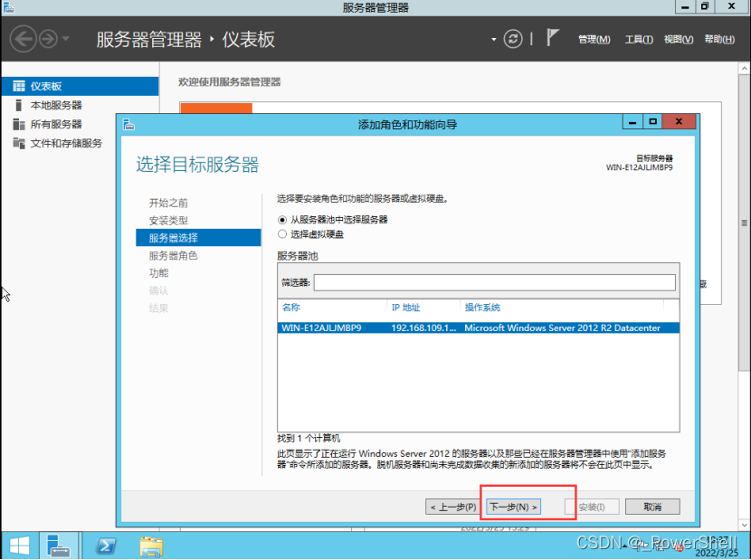The width and height of the screenshot is (751, 560).
Task: Open the 工具(T) menu
Action: (x=639, y=39)
